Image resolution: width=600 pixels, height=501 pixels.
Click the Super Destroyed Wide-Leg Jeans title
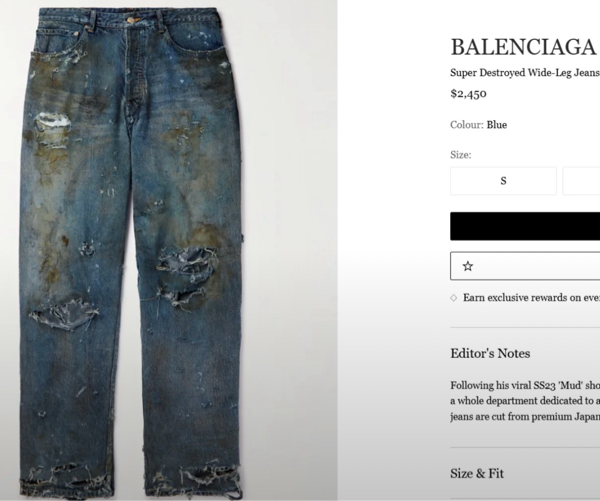[x=525, y=73]
